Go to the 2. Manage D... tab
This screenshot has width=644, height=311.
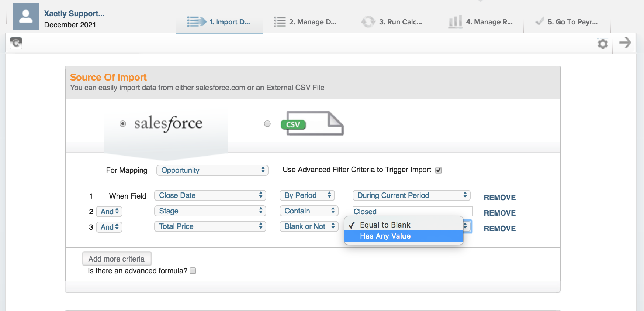307,22
